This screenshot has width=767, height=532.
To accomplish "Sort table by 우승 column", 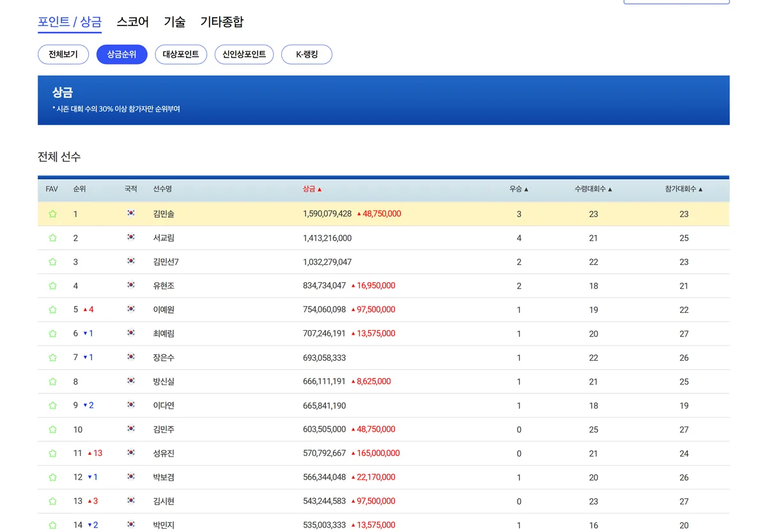I will pyautogui.click(x=519, y=189).
